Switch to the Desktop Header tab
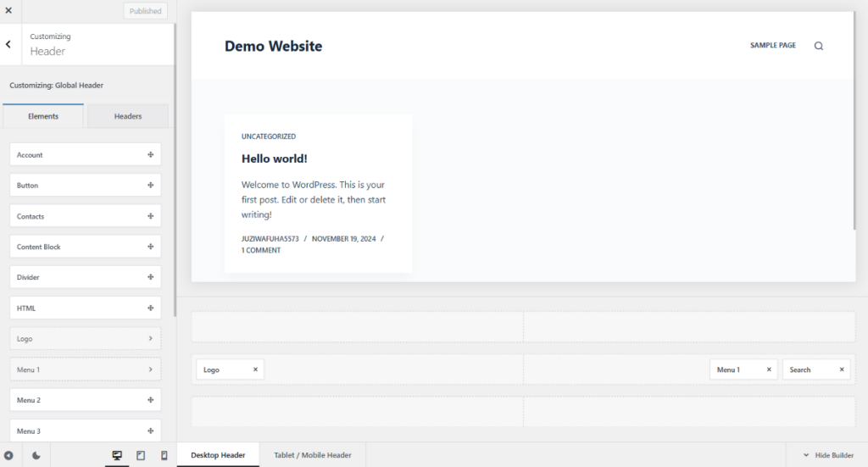868x467 pixels. pos(218,455)
